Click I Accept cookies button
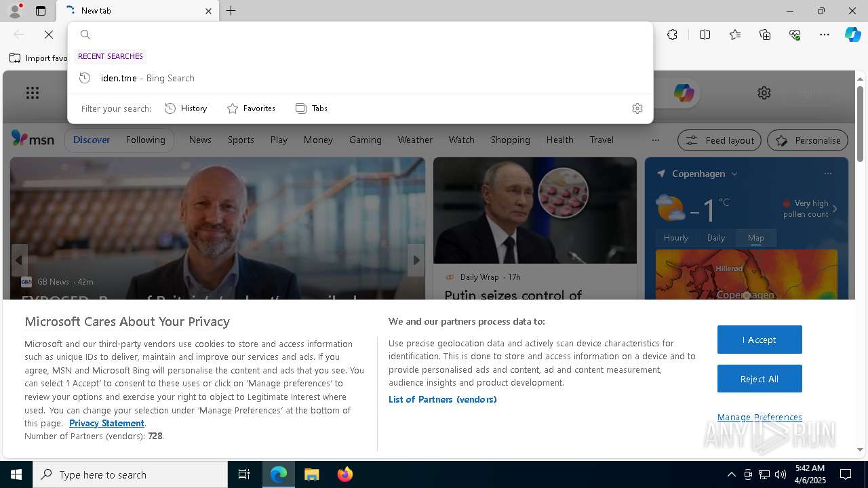The image size is (868, 488). (759, 340)
